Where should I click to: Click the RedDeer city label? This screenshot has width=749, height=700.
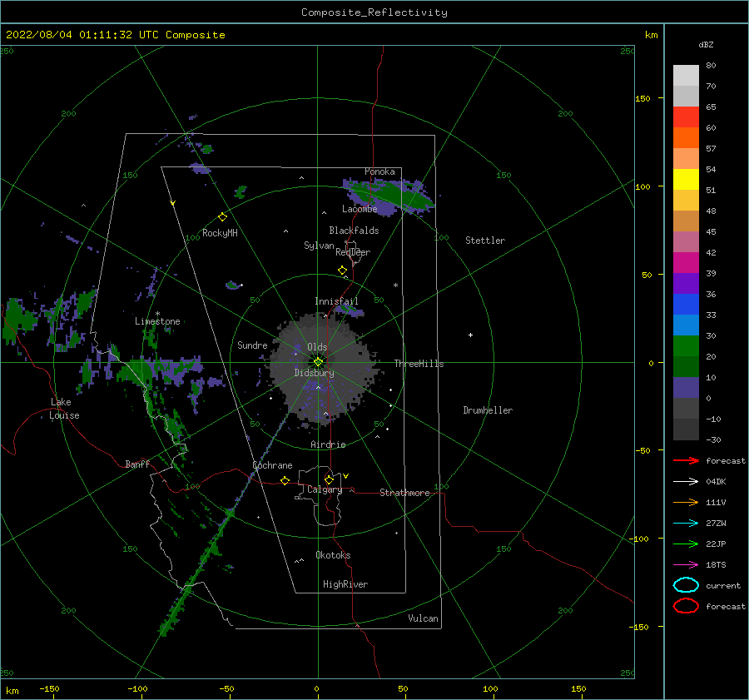[353, 252]
